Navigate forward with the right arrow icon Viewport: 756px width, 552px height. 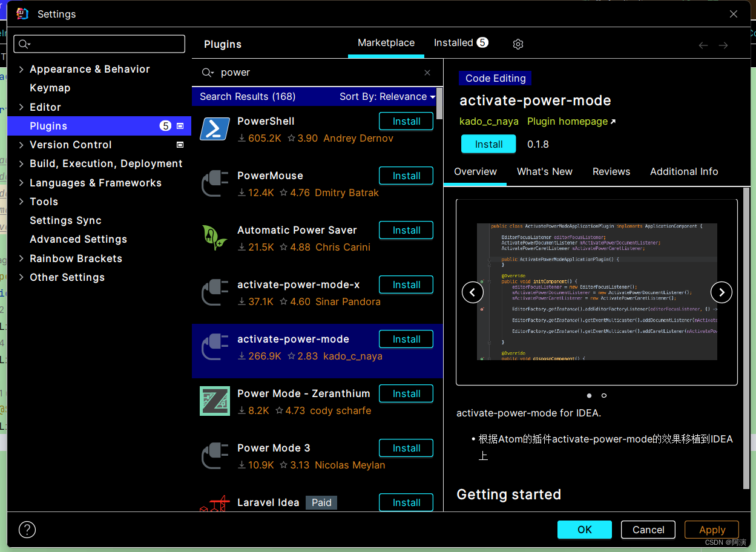coord(723,45)
